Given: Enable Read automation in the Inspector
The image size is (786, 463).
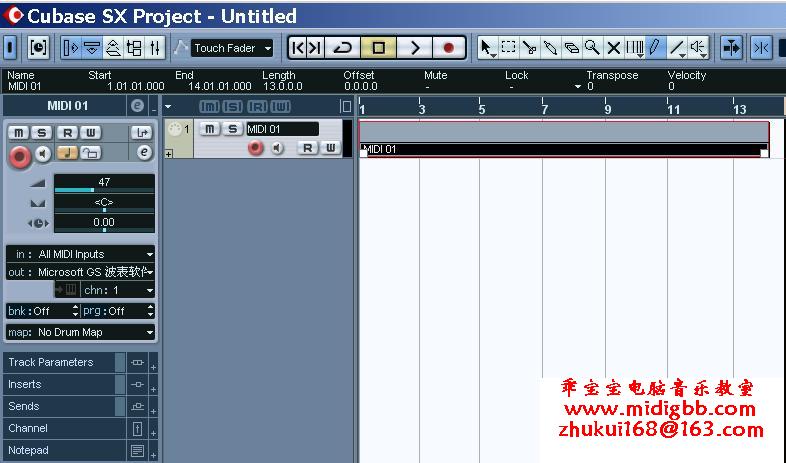Looking at the screenshot, I should [68, 132].
